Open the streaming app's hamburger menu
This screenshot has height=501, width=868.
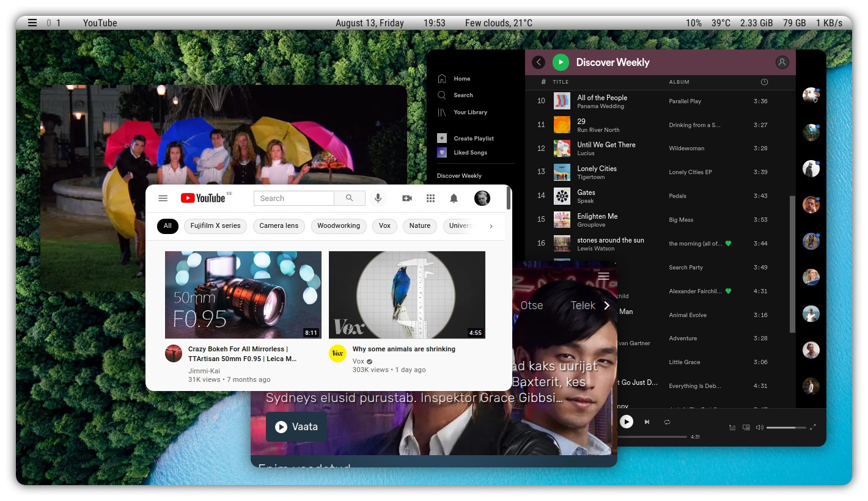[603, 276]
